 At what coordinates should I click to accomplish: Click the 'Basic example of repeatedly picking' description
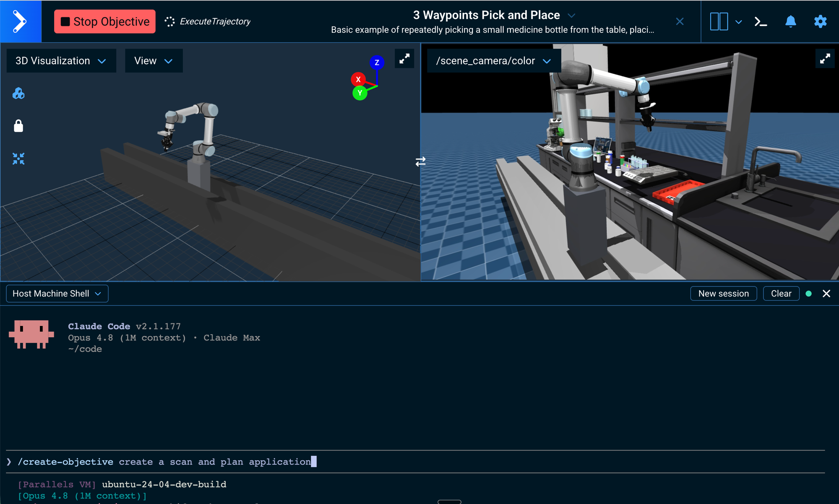click(x=492, y=30)
